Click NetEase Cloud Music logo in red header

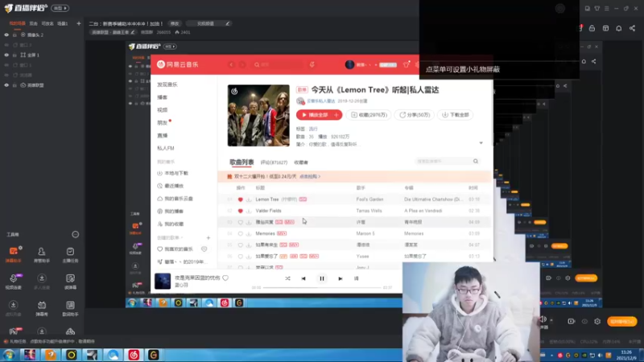point(178,64)
